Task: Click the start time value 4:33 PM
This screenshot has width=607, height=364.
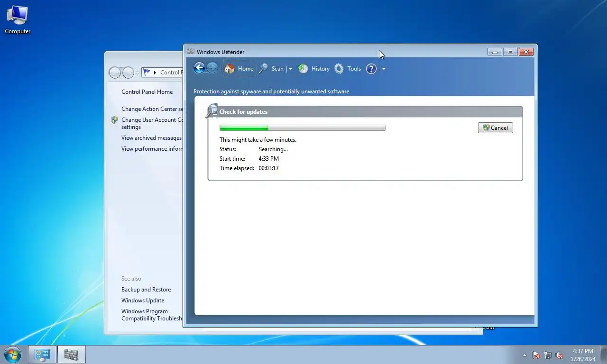Action: click(269, 159)
